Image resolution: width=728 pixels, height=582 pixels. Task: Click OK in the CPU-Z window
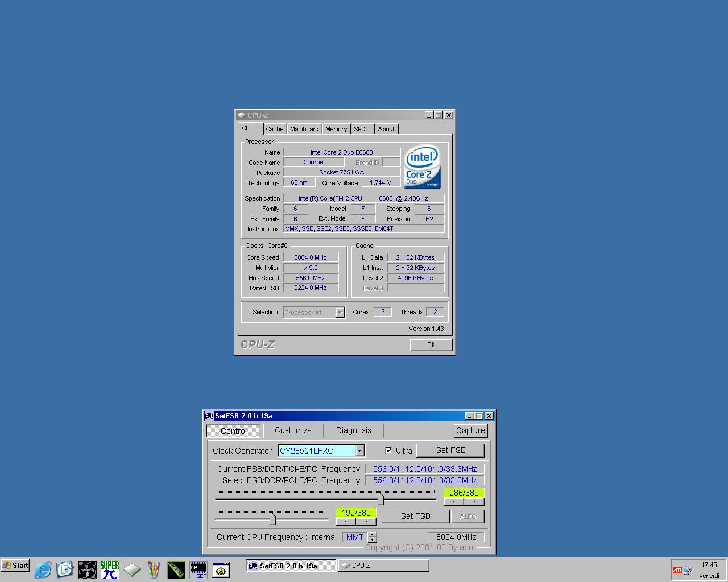(x=431, y=345)
